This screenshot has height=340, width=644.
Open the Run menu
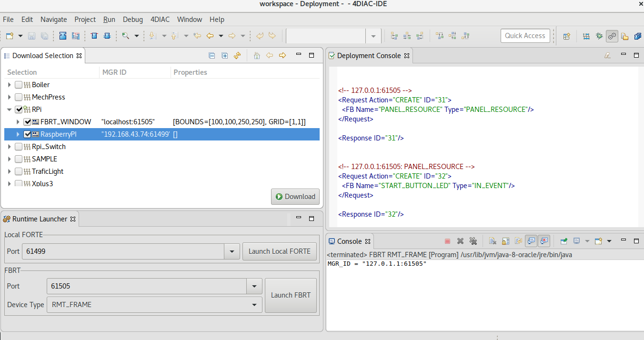(x=109, y=20)
